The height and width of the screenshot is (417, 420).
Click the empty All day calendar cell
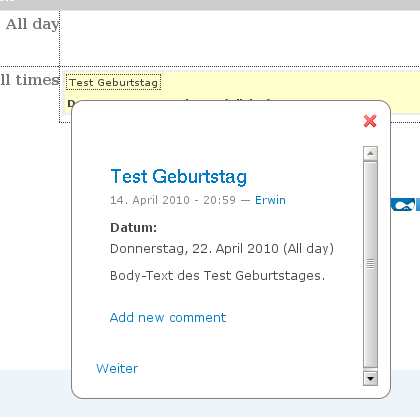(x=240, y=38)
